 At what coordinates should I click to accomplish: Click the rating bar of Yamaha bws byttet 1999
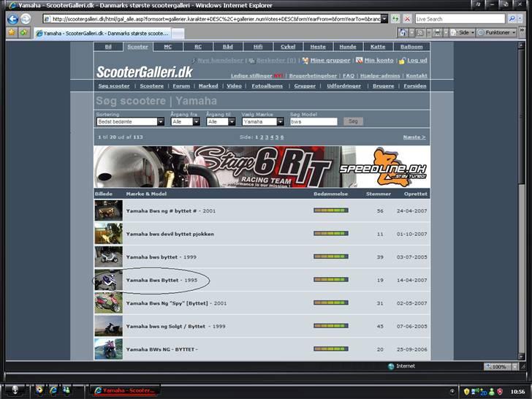(x=331, y=256)
